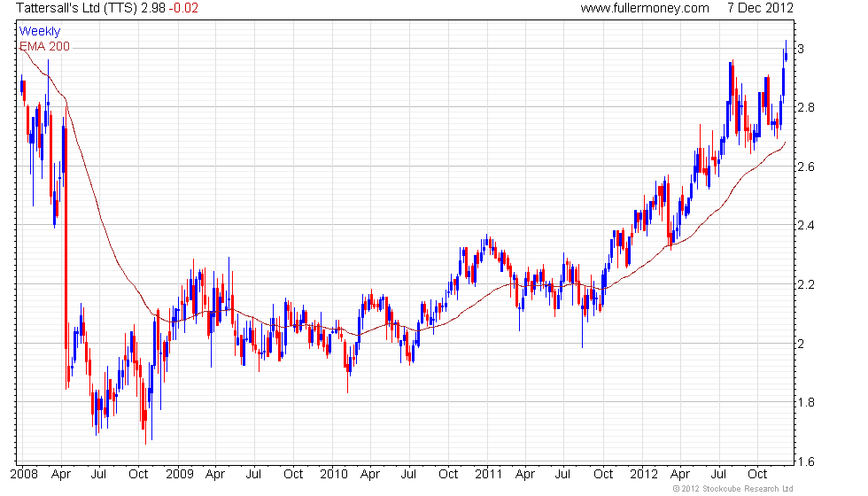The height and width of the screenshot is (496, 868).
Task: Click the 2009 year label on time axis
Action: (180, 475)
